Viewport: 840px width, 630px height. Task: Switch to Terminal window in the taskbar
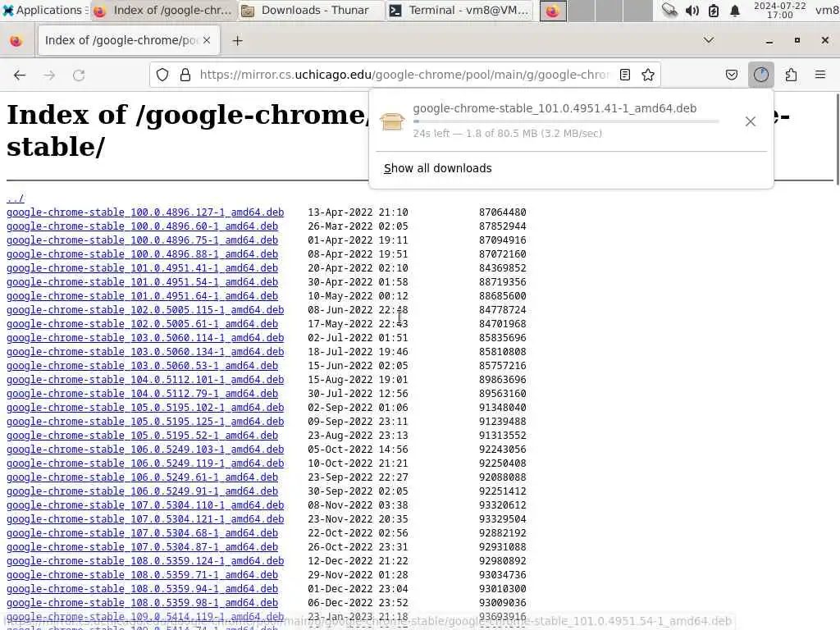[x=459, y=10]
